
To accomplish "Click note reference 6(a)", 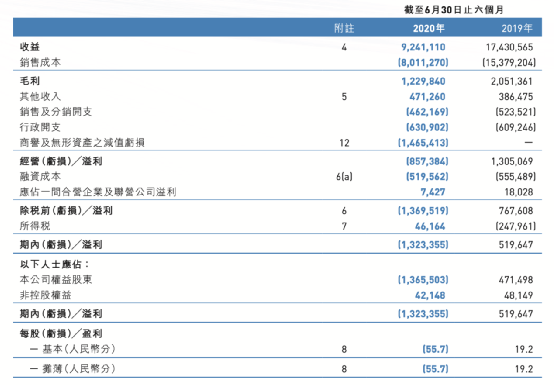I will tap(344, 177).
